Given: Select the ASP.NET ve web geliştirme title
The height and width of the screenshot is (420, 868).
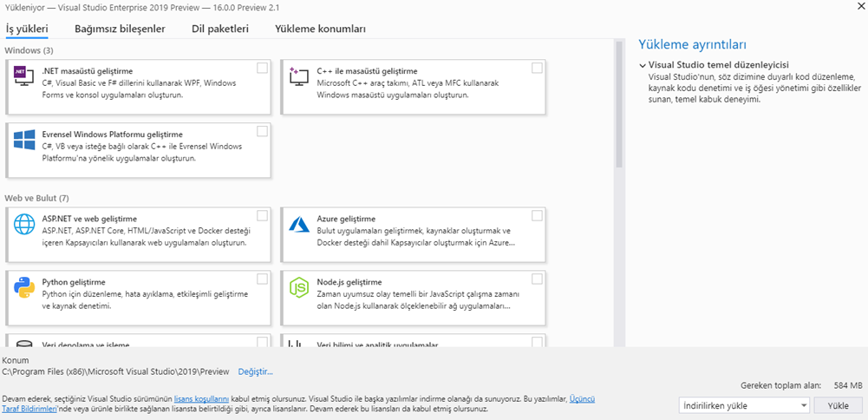Looking at the screenshot, I should pos(89,219).
